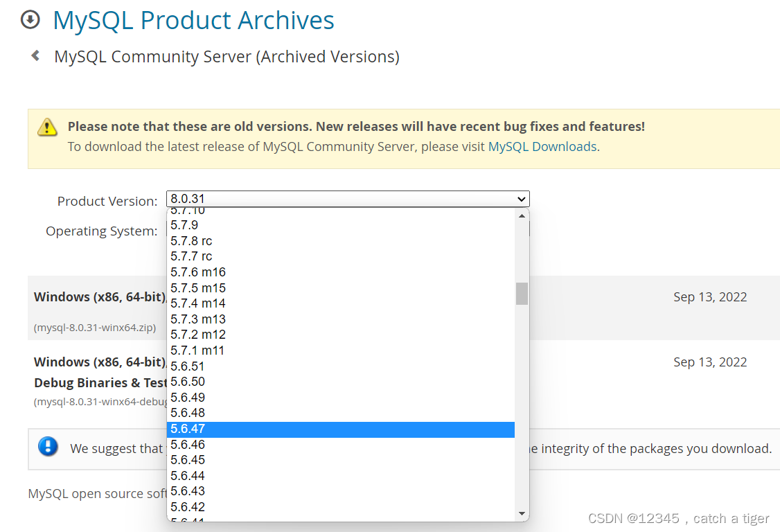
Task: Collapse the Product Version dropdown showing 8.0.31
Action: 348,199
